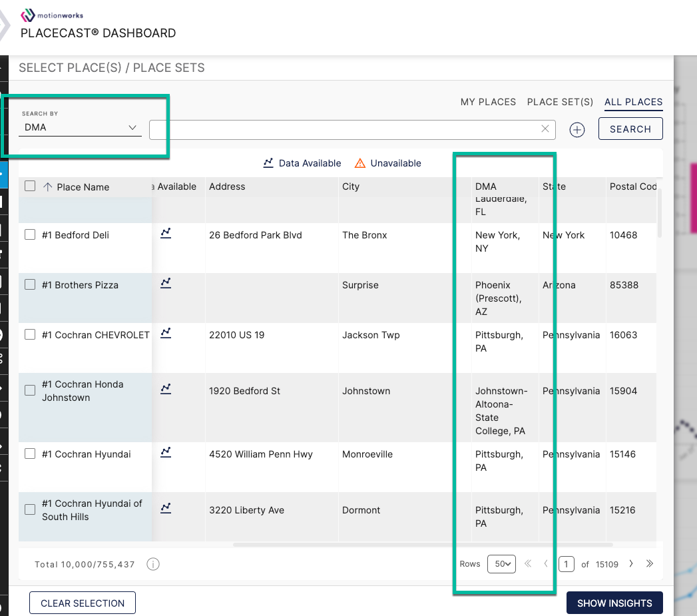Click the vertical table scrollbar
Viewport: 697px width, 616px height.
pos(660,214)
